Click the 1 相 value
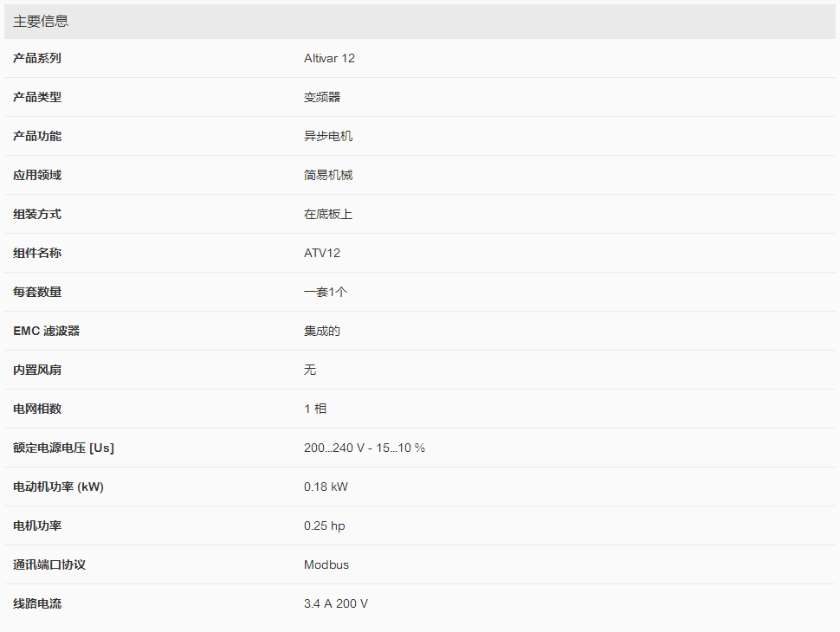The image size is (840, 632). tap(315, 410)
